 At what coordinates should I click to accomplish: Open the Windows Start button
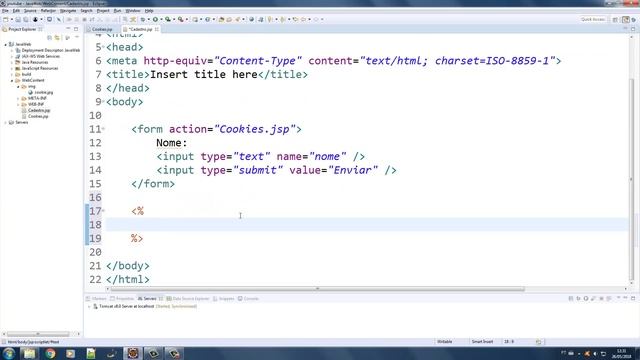(x=9, y=353)
